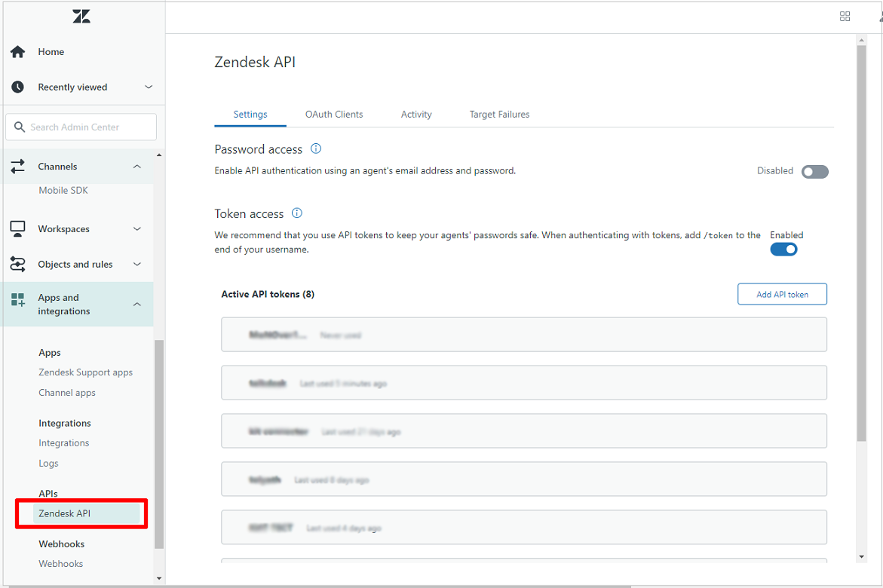Click the main page scroll down arrow

click(x=862, y=557)
